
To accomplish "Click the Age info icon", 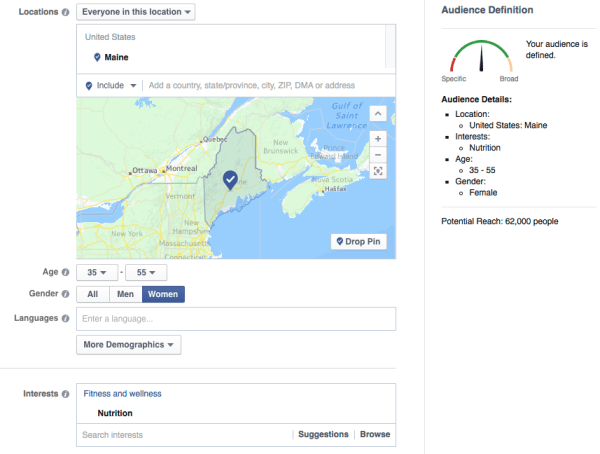I will [66, 272].
